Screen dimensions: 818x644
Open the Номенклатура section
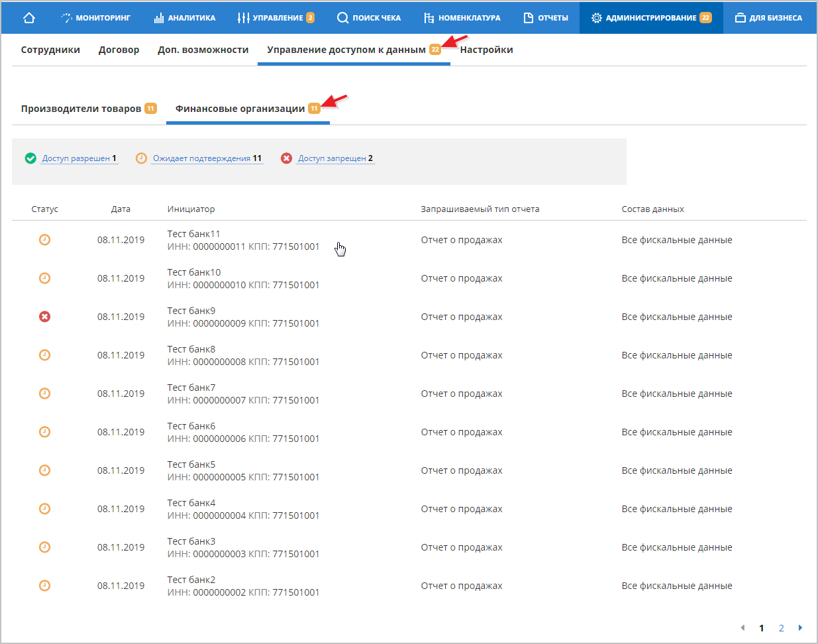[x=462, y=18]
